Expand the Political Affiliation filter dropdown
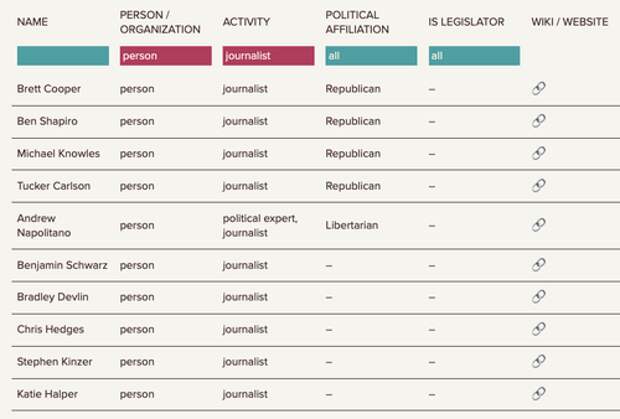 (x=371, y=56)
